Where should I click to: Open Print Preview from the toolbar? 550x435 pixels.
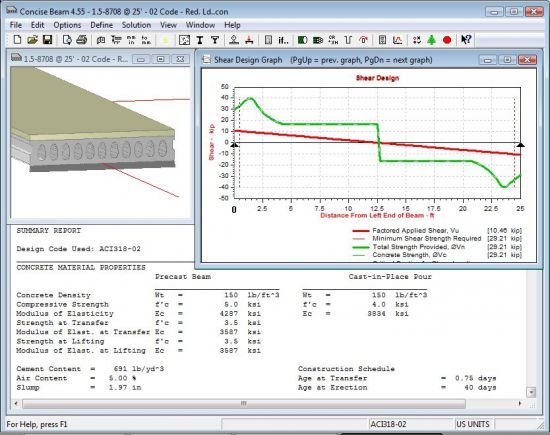click(67, 40)
